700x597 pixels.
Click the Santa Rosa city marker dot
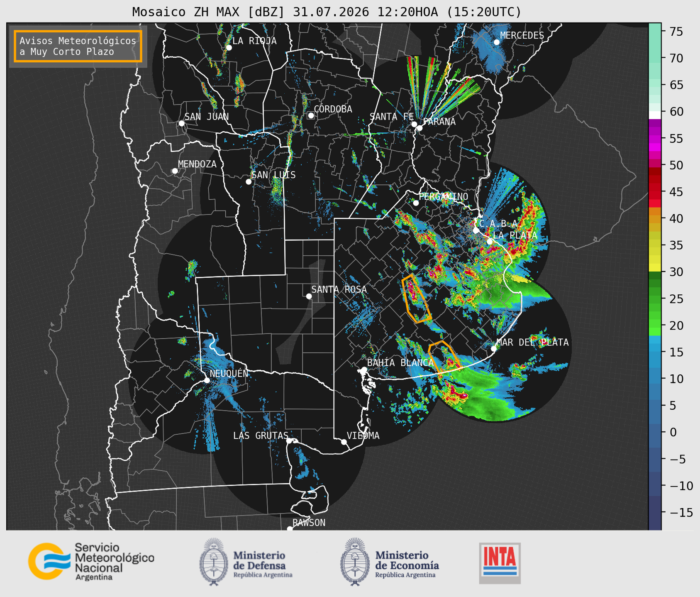coord(309,296)
